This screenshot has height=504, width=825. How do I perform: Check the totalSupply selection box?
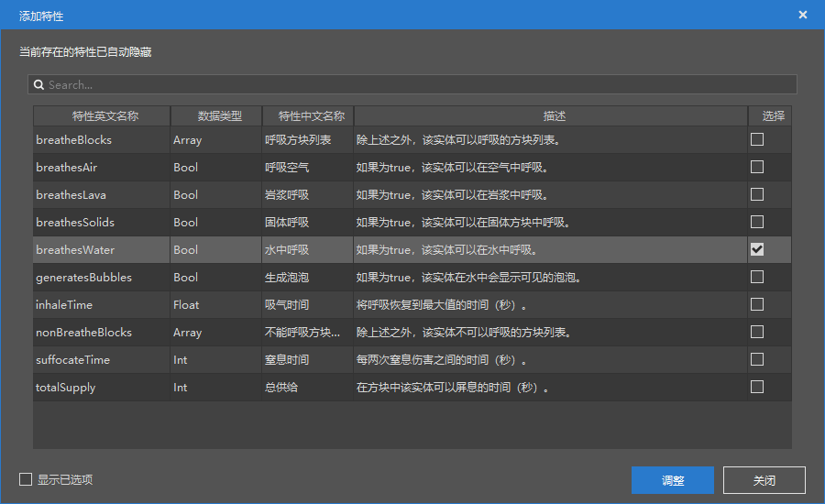coord(756,387)
